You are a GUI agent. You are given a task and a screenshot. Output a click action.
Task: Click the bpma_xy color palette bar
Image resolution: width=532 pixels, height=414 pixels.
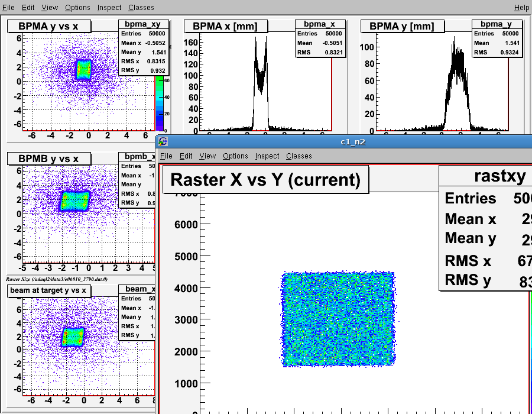click(x=160, y=103)
